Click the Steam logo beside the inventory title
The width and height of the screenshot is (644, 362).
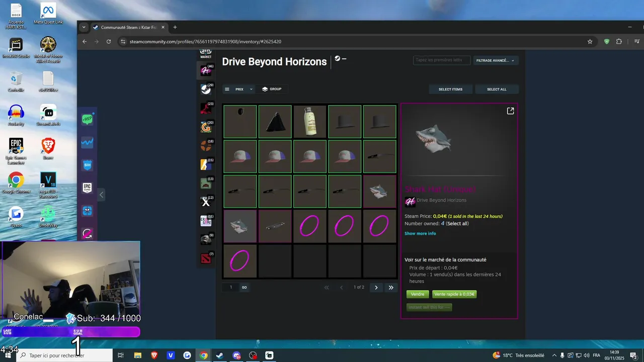coord(338,58)
